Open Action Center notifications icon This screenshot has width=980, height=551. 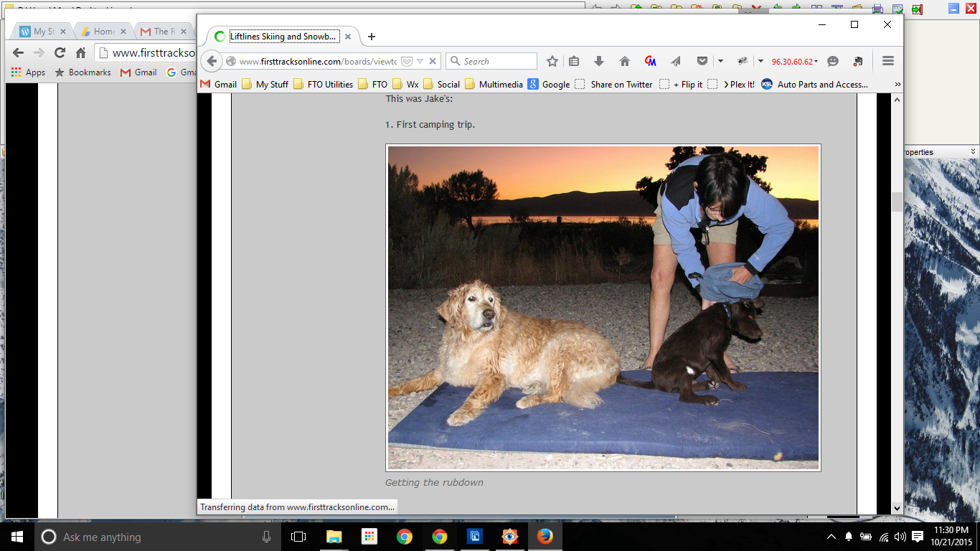(x=918, y=537)
